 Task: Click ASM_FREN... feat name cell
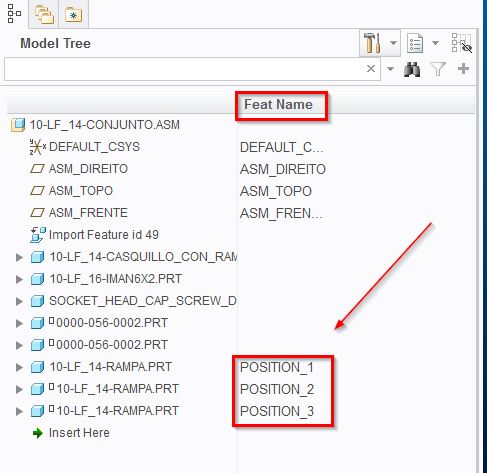282,213
